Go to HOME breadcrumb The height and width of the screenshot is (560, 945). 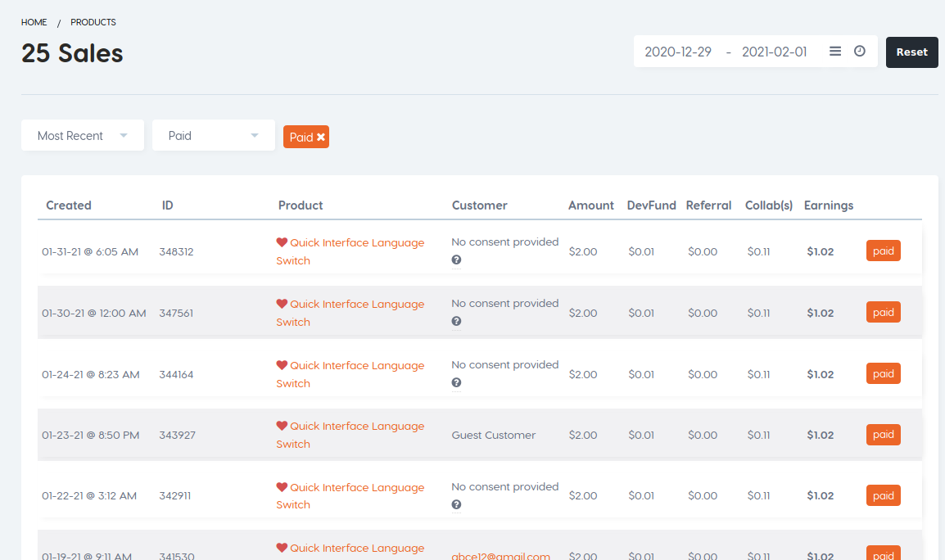(x=34, y=22)
